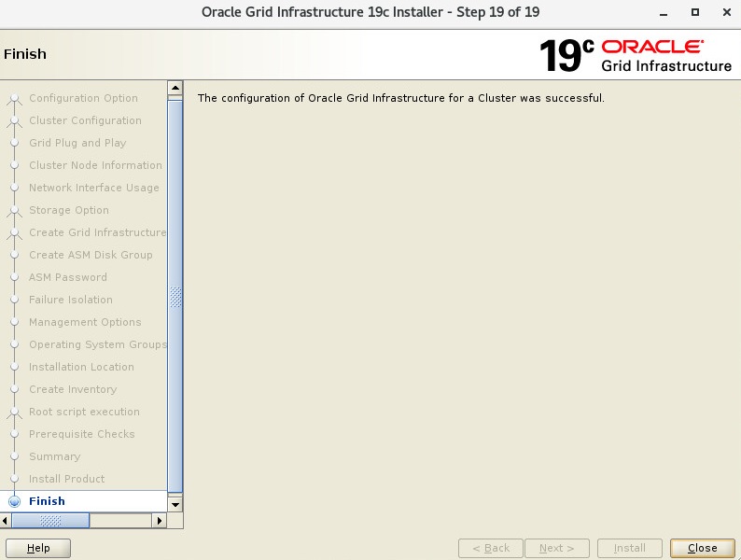Select the Installation Location step

click(81, 367)
